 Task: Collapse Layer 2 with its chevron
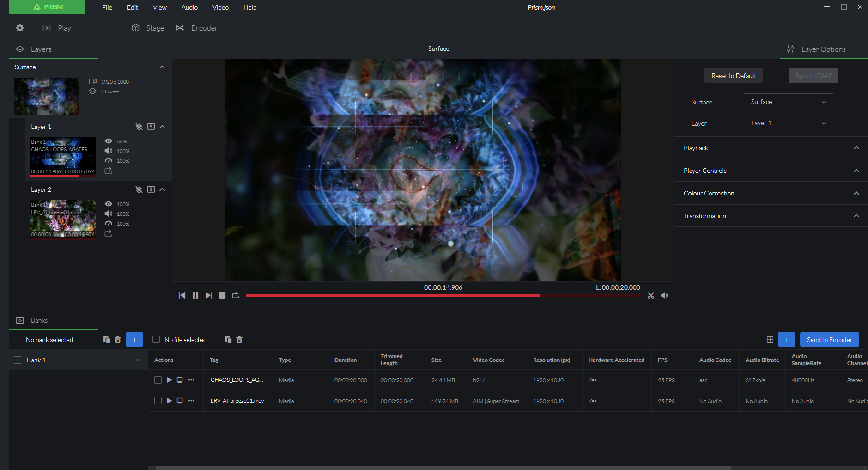[162, 189]
